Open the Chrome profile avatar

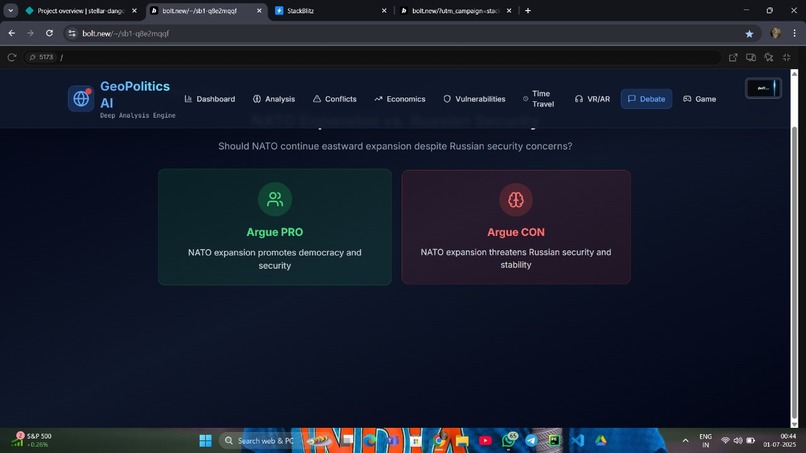(x=776, y=33)
